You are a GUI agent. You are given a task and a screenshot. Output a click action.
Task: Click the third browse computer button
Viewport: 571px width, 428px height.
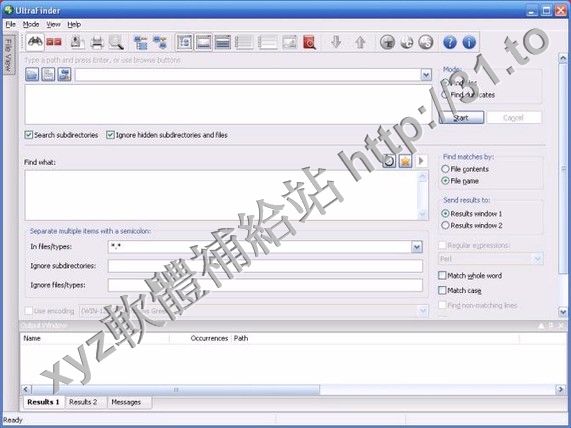click(64, 75)
